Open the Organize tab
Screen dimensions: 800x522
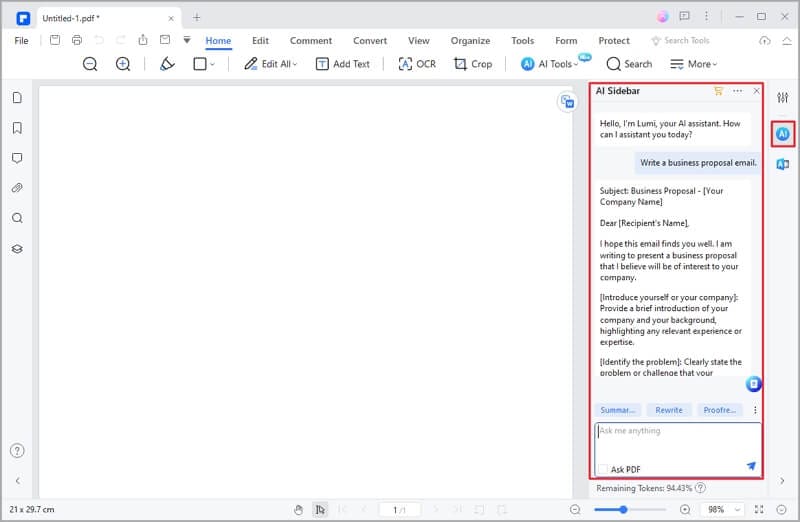click(470, 40)
